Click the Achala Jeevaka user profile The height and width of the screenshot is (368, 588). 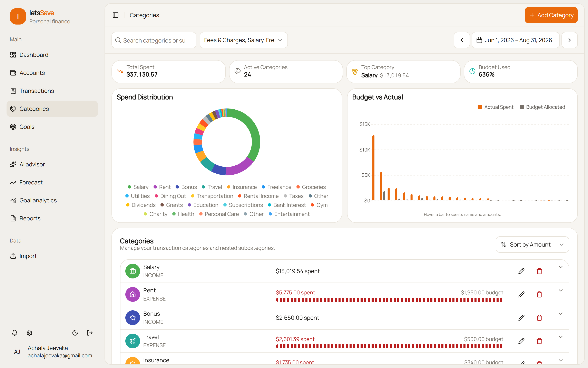52,352
